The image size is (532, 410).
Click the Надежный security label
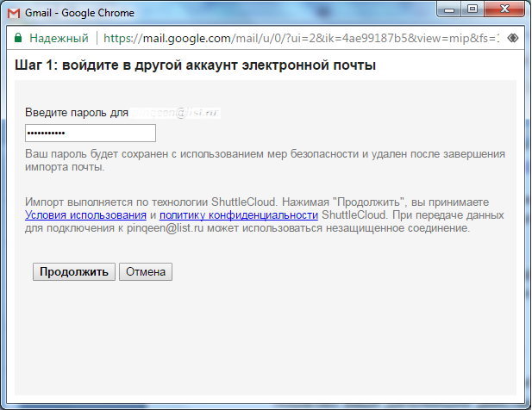pyautogui.click(x=59, y=38)
